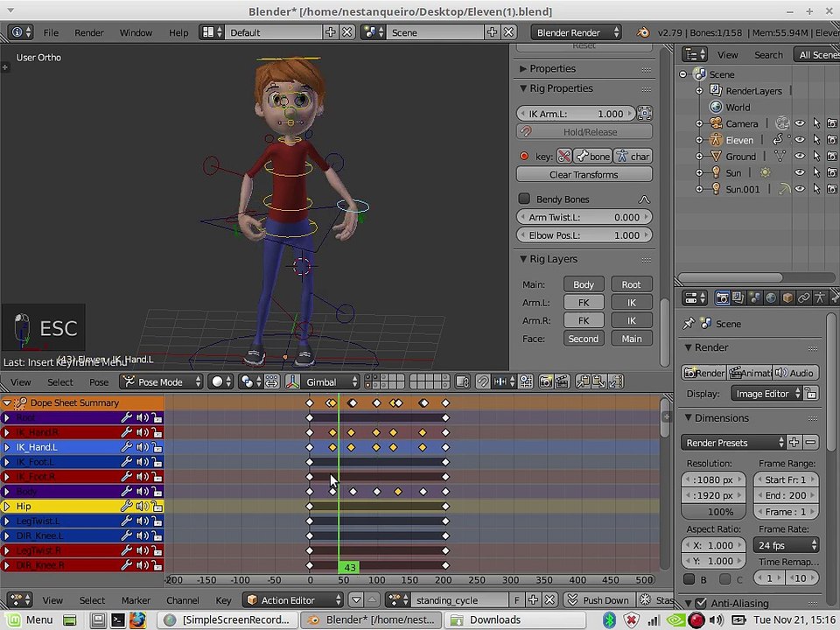840x630 pixels.
Task: Open the Constraints chain-link tab
Action: coord(803,297)
